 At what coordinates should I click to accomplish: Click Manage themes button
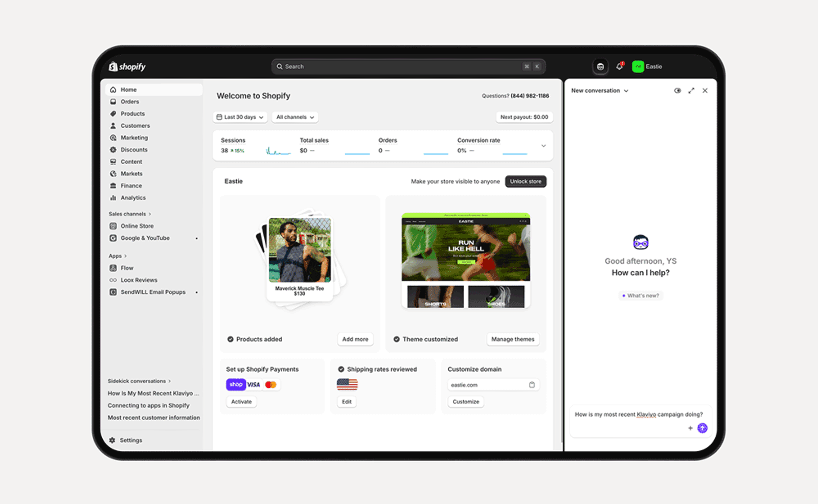pos(513,339)
